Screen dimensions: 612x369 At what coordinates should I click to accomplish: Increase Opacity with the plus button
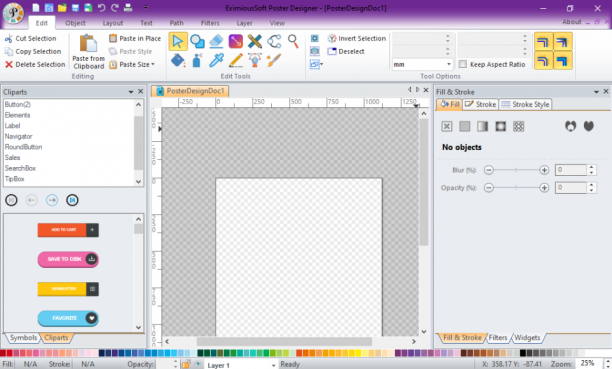click(x=544, y=188)
